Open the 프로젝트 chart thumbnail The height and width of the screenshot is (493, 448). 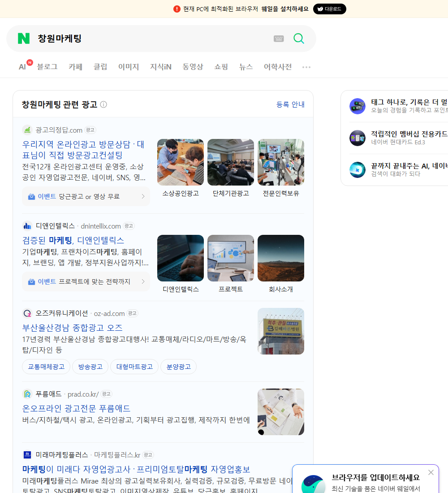point(231,258)
